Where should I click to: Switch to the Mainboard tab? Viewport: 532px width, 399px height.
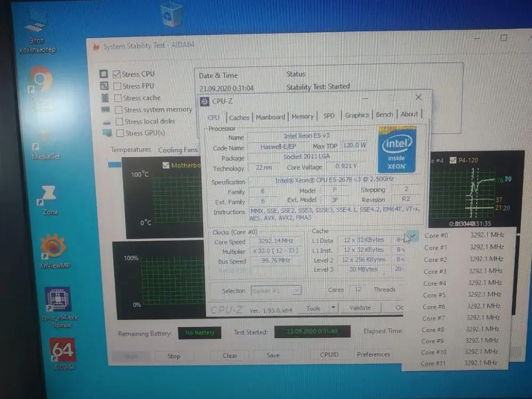270,117
